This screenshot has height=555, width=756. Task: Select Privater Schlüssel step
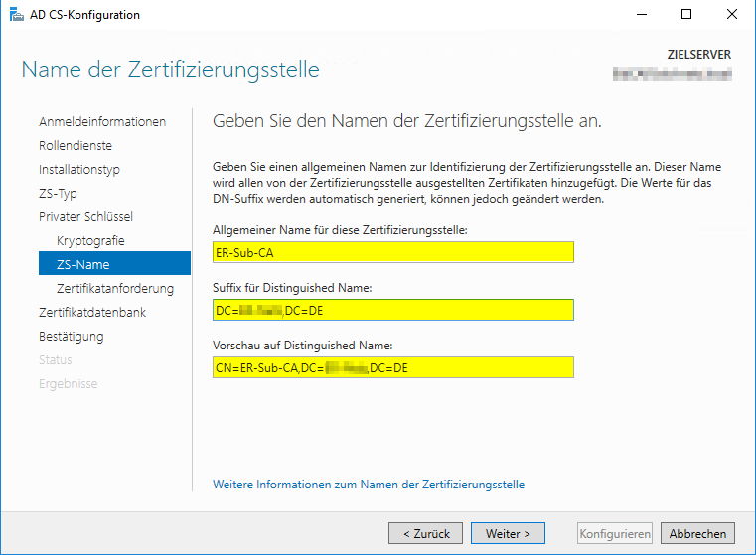point(85,216)
